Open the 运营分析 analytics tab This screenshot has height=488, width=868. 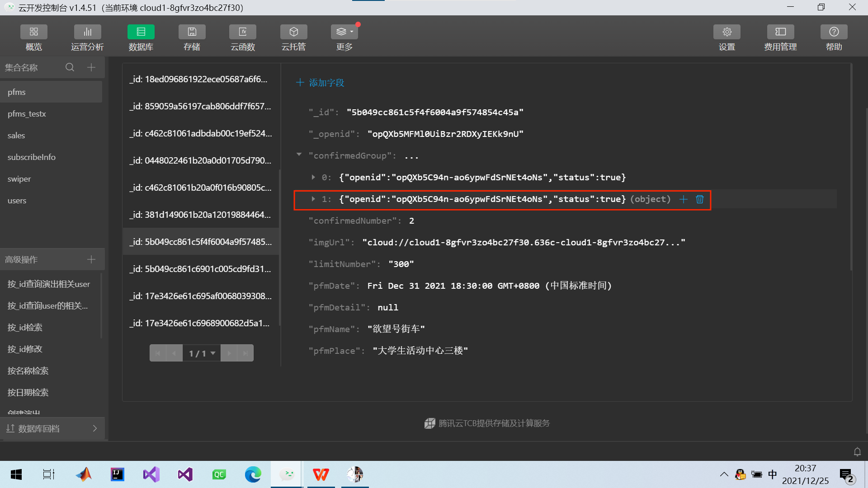point(87,38)
